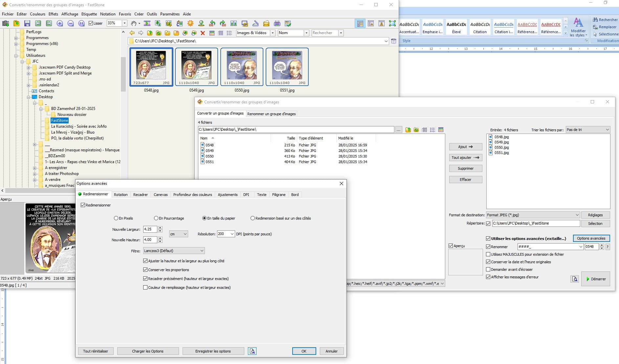Navigate forward with the right arrow icon
The image size is (619, 364).
tap(141, 33)
